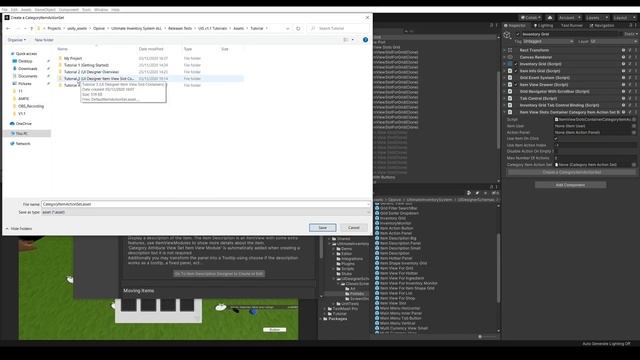
Task: Open the Account dropdown
Action: (x=569, y=18)
